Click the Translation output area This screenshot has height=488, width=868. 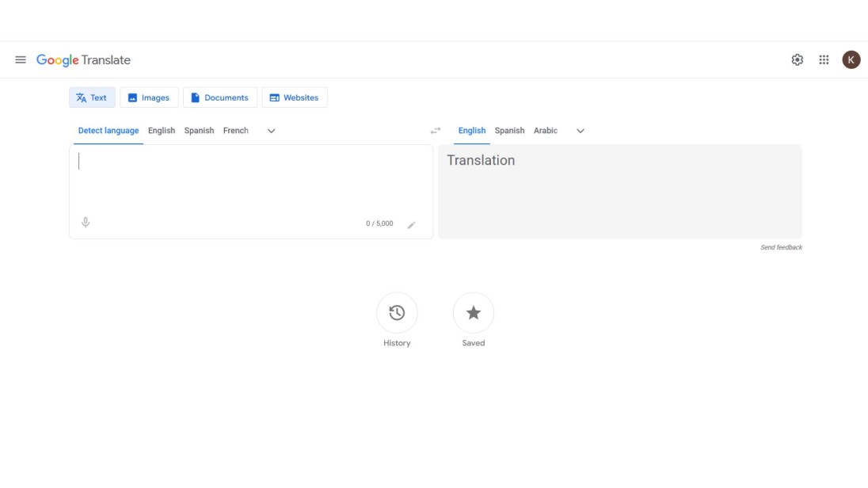[x=619, y=192]
